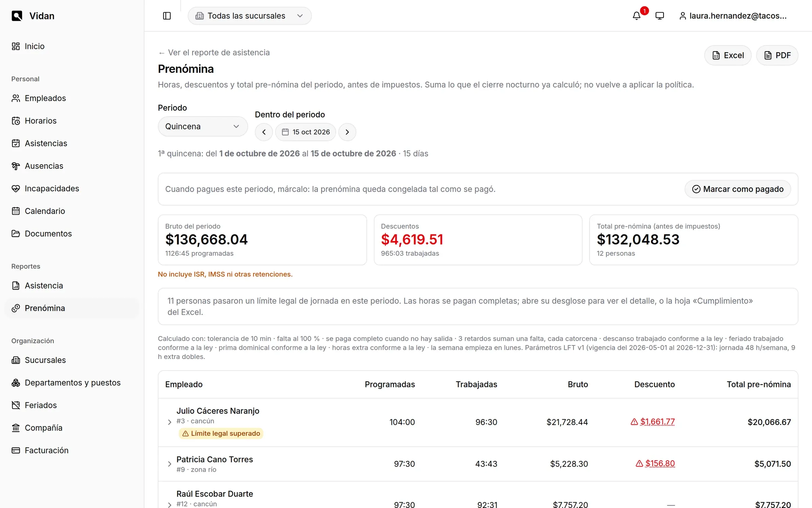
Task: Click the Vidan logo icon
Action: click(17, 16)
